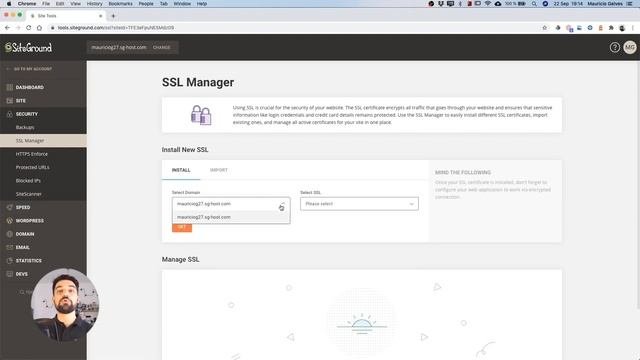
Task: Open macOS Spotlight search icon
Action: (534, 4)
